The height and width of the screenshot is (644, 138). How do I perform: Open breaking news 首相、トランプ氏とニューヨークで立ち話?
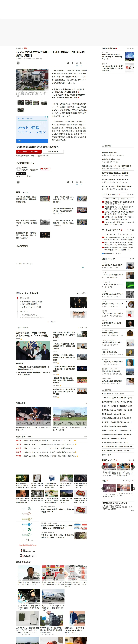(x=49, y=448)
